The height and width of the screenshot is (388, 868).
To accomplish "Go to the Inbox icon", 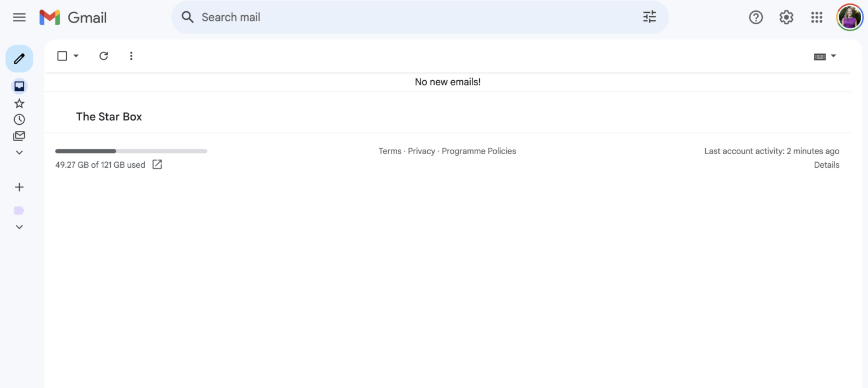I will 19,86.
